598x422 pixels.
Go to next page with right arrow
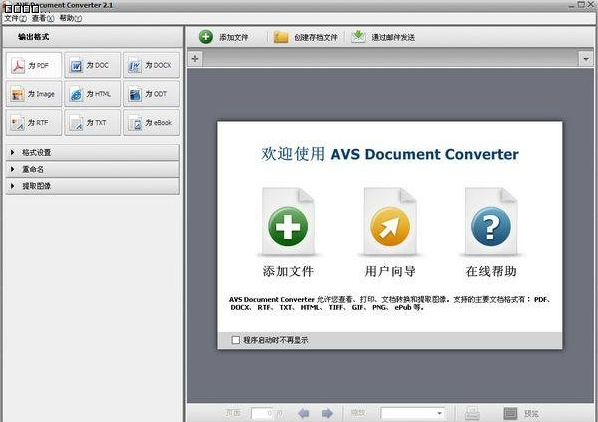(x=327, y=413)
